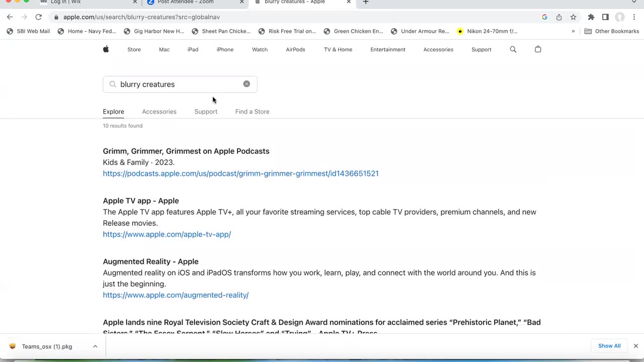The height and width of the screenshot is (362, 644).
Task: Click the Google icon in the address bar
Action: tap(544, 17)
